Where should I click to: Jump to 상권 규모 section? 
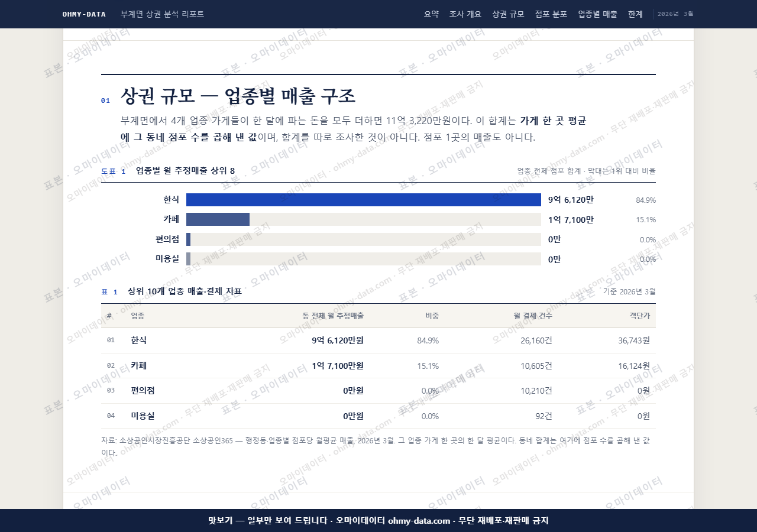click(x=508, y=14)
